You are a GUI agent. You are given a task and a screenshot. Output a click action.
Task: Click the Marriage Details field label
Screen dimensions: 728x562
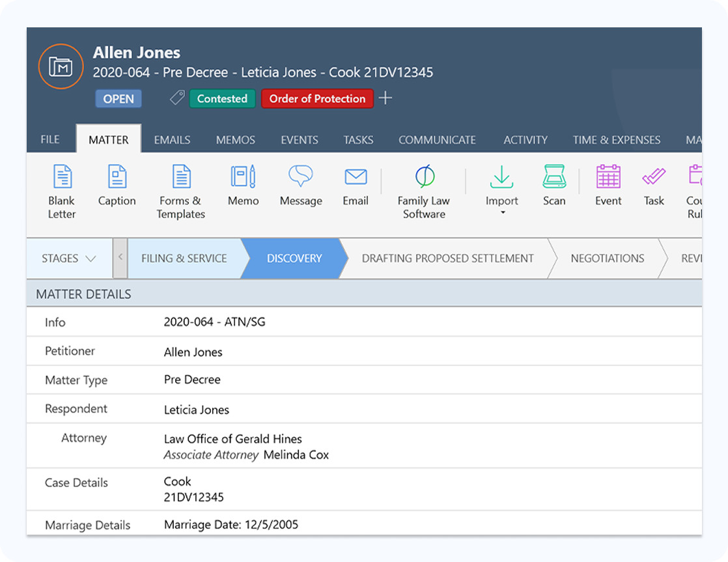coord(87,525)
